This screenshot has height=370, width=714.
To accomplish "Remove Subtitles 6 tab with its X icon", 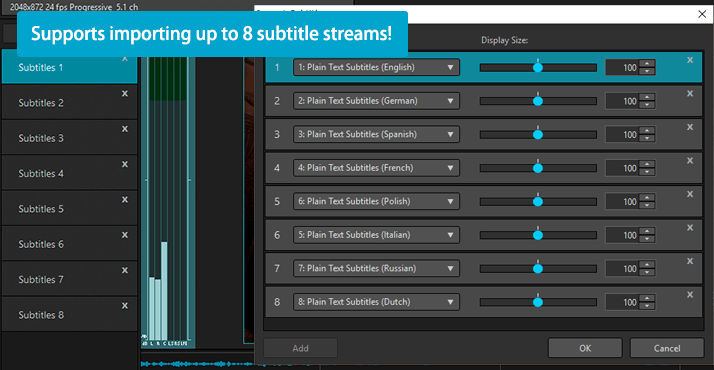I will click(x=125, y=235).
